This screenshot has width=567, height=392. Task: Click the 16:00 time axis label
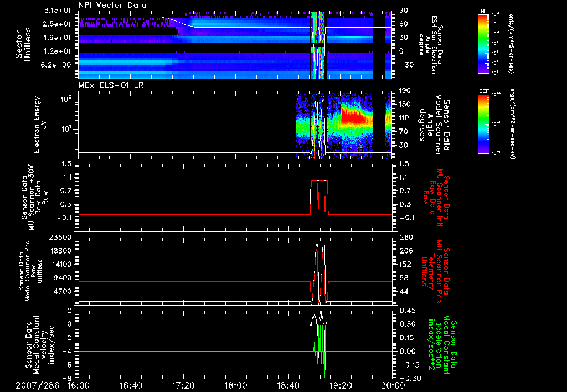pos(79,385)
